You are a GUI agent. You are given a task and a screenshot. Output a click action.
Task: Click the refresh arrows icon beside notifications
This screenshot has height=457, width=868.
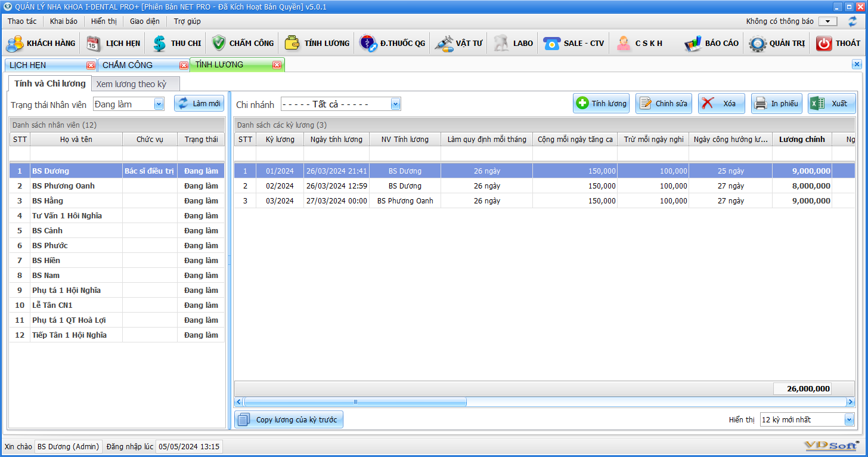(x=852, y=21)
